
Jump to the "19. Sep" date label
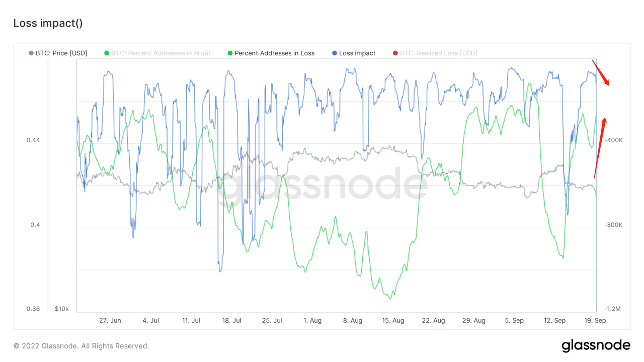[595, 320]
